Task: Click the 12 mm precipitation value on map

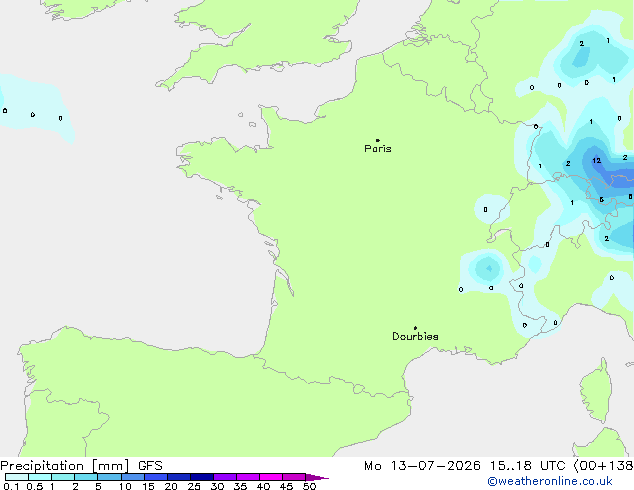Action: click(x=596, y=161)
